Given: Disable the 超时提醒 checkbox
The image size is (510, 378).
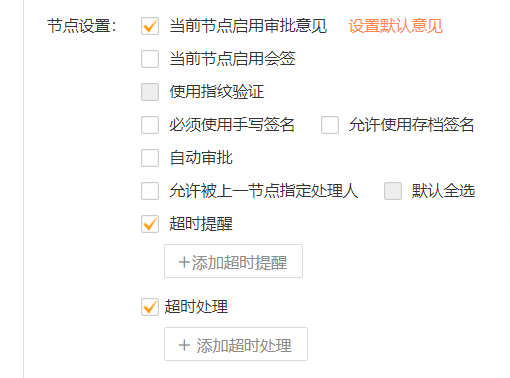Looking at the screenshot, I should [x=150, y=224].
